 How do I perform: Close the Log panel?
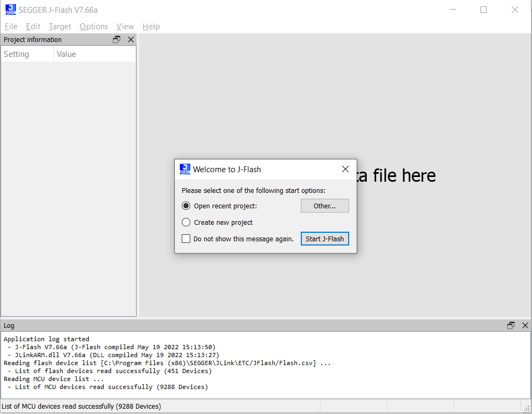tap(525, 325)
